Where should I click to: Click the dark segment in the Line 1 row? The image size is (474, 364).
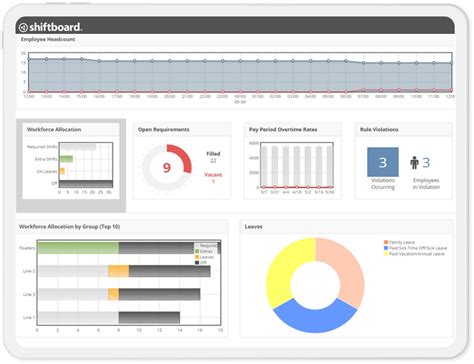(149, 318)
